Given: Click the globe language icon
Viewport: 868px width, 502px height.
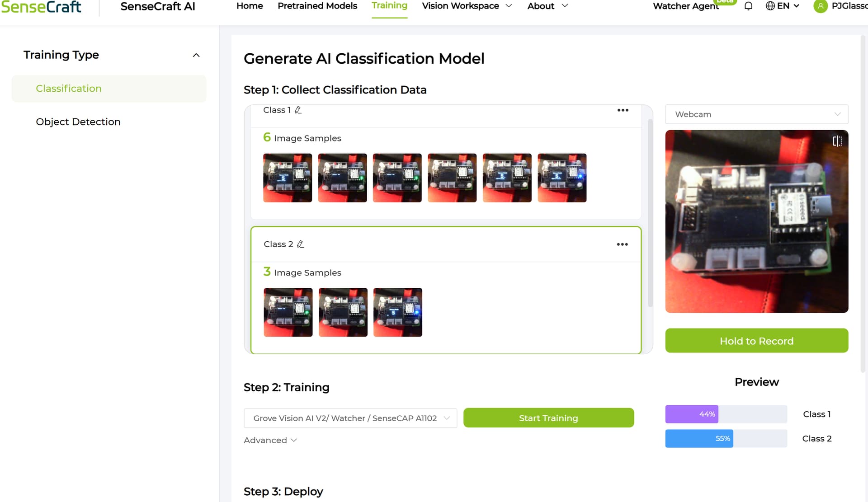Looking at the screenshot, I should tap(770, 6).
